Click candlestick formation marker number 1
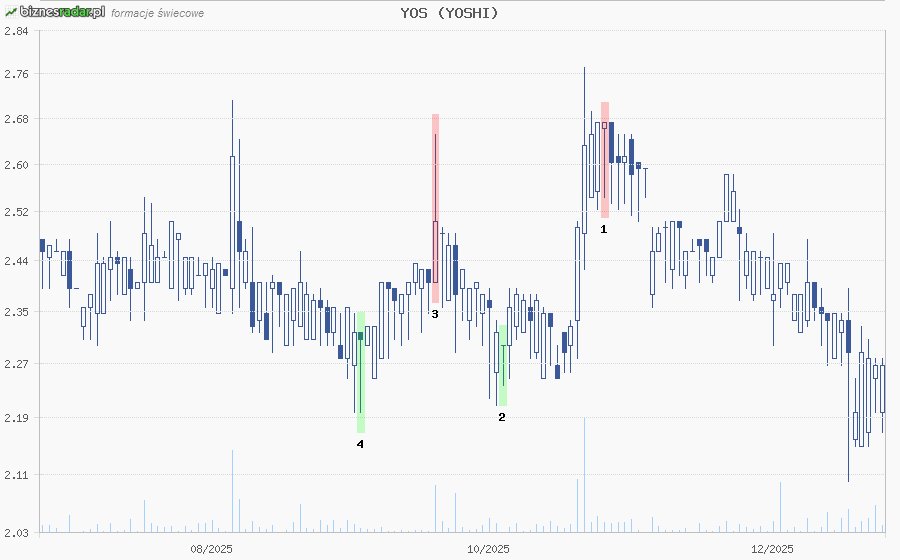Image resolution: width=900 pixels, height=560 pixels. (x=604, y=229)
